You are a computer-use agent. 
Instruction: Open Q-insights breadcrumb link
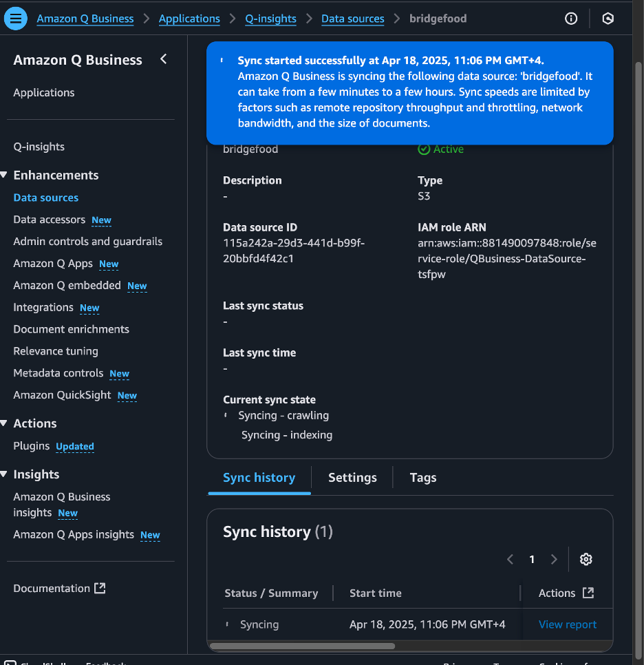270,19
